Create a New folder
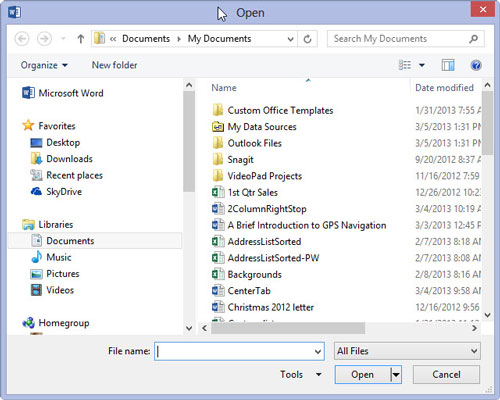Image resolution: width=500 pixels, height=400 pixels. 114,65
